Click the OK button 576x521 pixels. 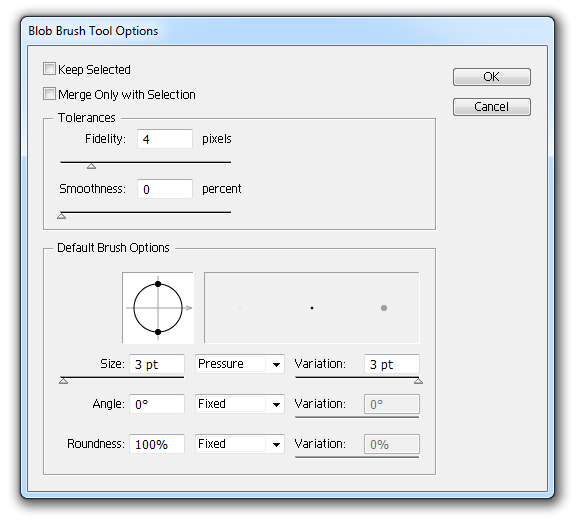coord(492,77)
